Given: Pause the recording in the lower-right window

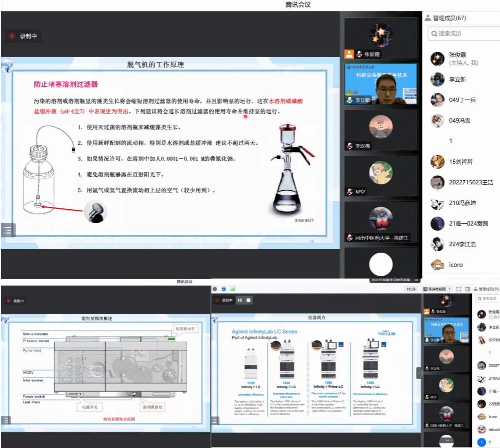Looking at the screenshot, I should [x=240, y=300].
